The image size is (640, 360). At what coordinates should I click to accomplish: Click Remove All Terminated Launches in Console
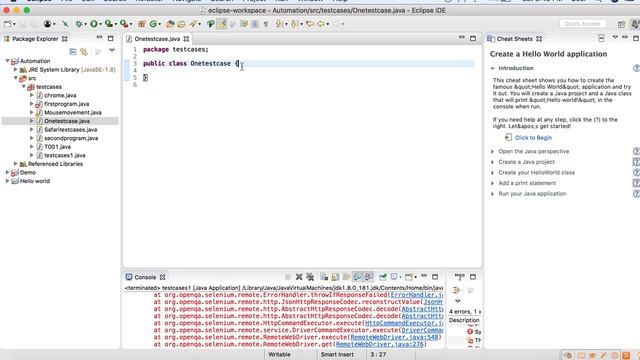coord(310,277)
